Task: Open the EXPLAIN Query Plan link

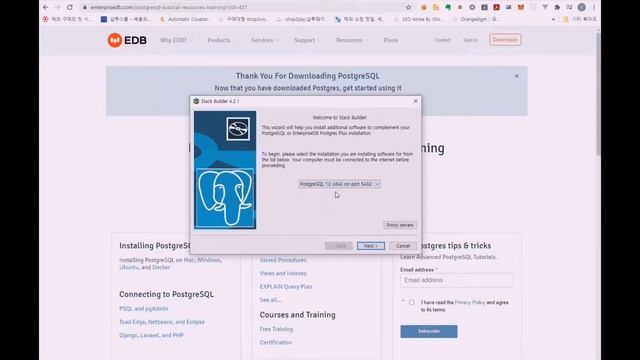Action: [286, 287]
